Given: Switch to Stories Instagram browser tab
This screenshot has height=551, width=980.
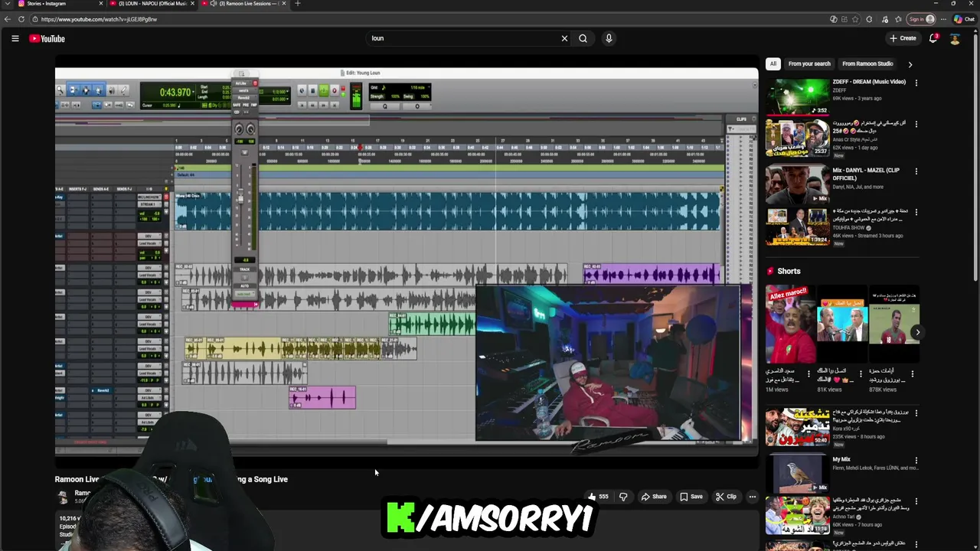Looking at the screenshot, I should [x=54, y=4].
